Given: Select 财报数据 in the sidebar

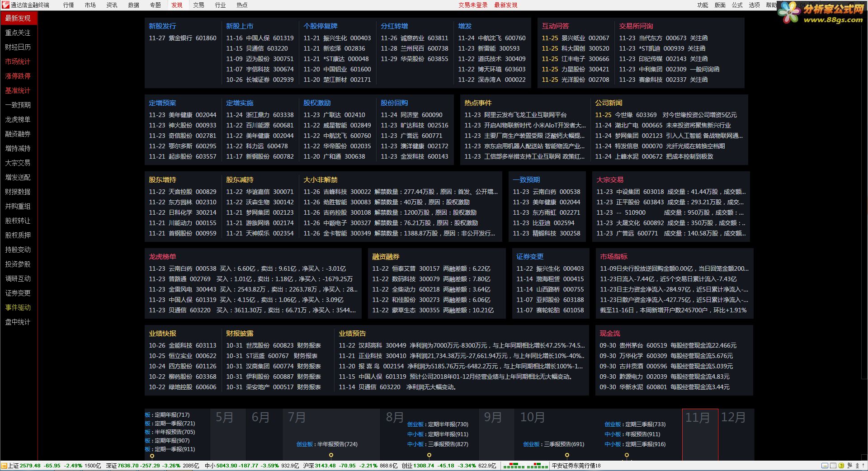Looking at the screenshot, I should click(x=19, y=192).
